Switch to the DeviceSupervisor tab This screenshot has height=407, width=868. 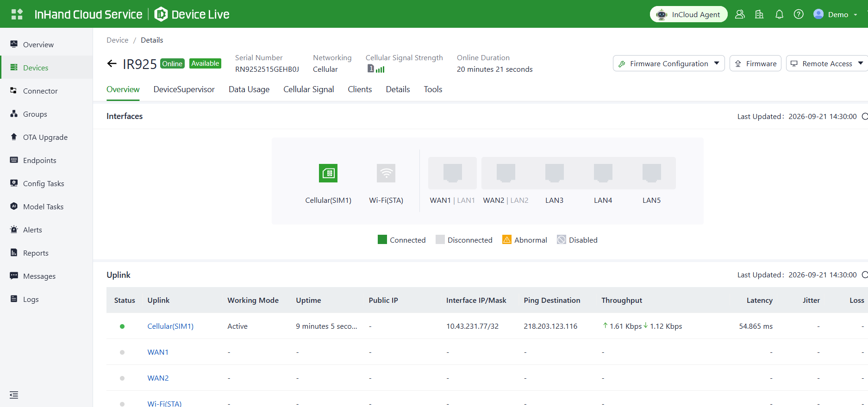coord(184,89)
